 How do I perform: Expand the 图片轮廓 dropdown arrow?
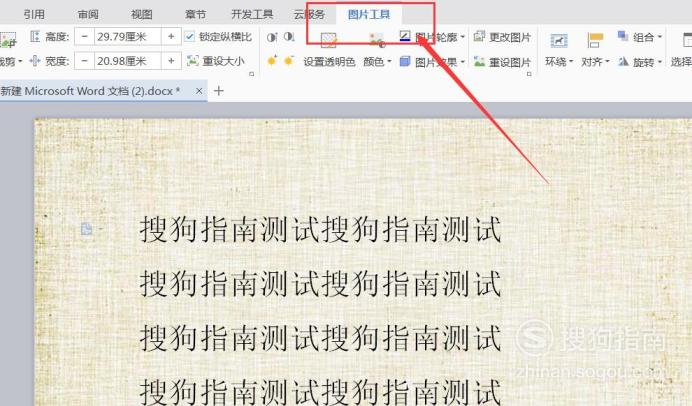click(462, 37)
